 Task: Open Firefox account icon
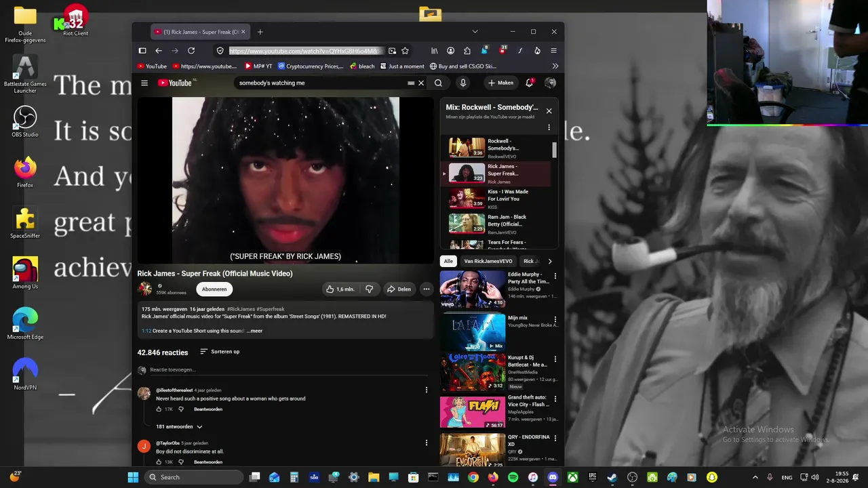pos(450,51)
